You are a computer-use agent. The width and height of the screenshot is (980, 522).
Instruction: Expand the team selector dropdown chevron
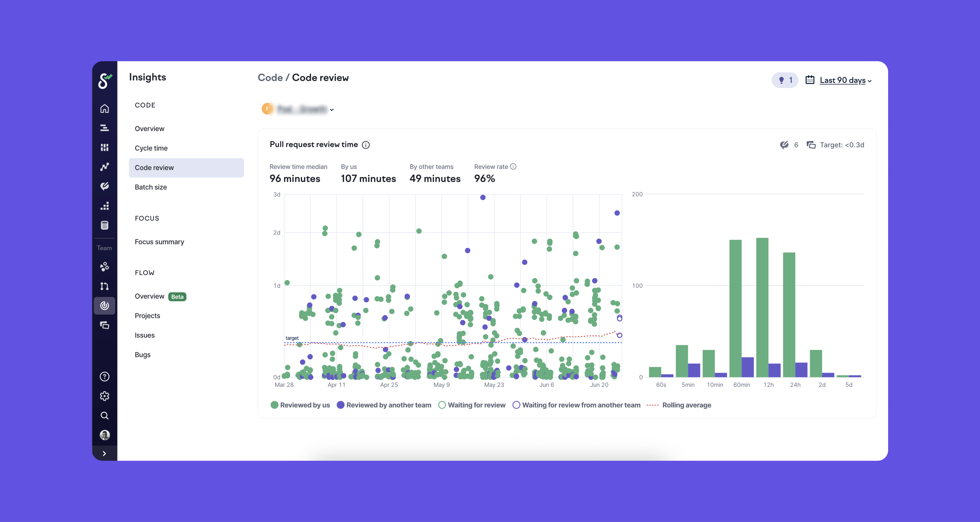tap(332, 110)
